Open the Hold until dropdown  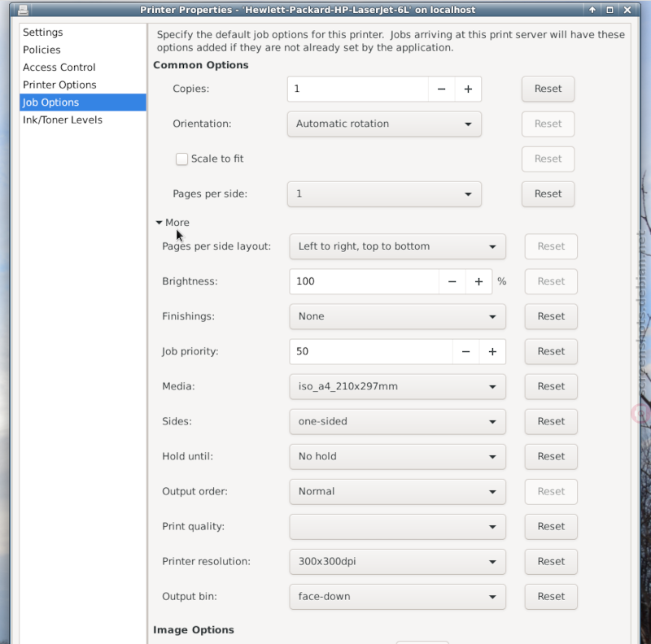tap(397, 456)
